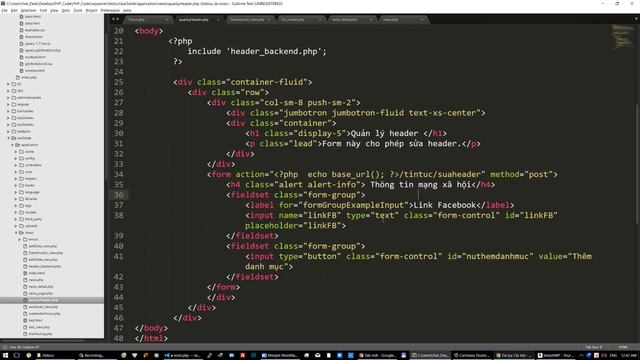Click the sendmail_view.php file icon
640x360 pixels.
[x=25, y=307]
